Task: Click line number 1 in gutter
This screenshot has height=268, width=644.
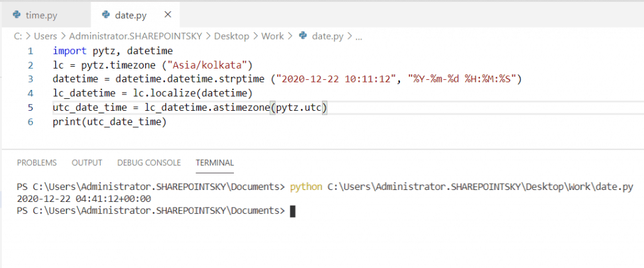Action: [30, 52]
